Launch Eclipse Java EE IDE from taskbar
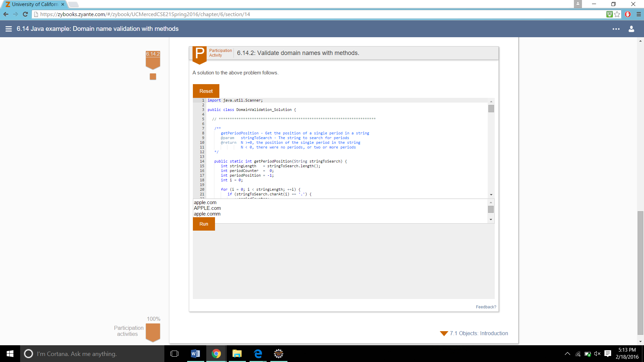 [x=279, y=354]
